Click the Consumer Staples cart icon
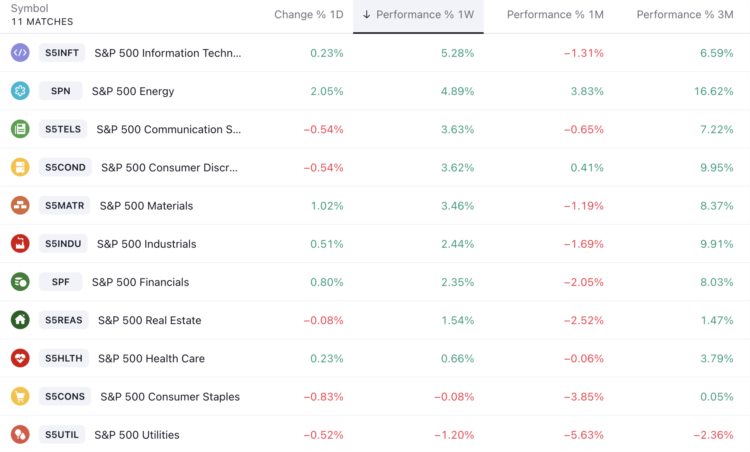 coord(20,396)
